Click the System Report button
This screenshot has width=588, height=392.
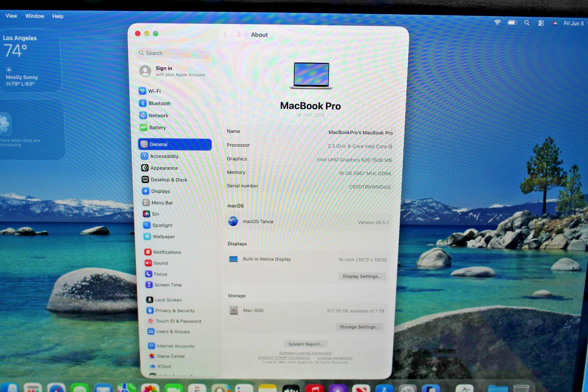pos(305,344)
